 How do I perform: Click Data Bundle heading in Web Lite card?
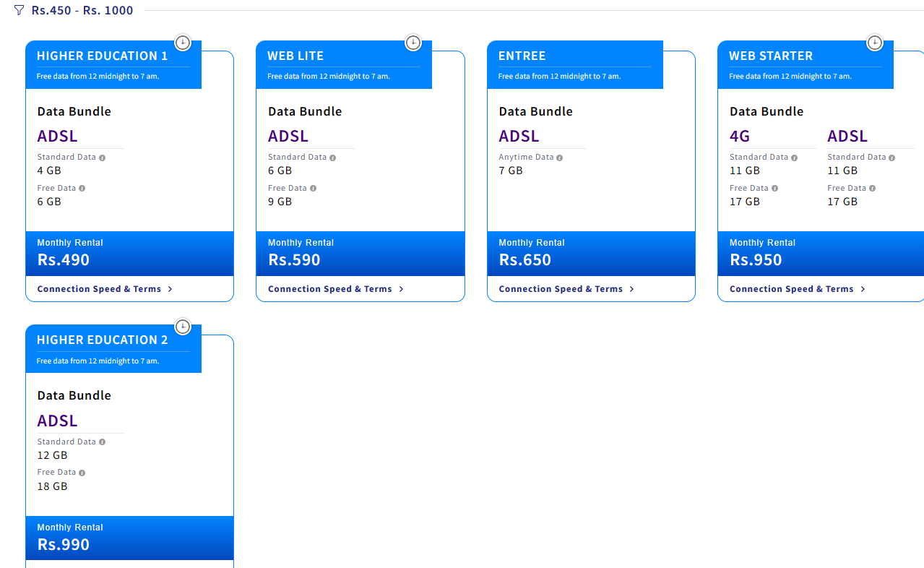coord(305,111)
